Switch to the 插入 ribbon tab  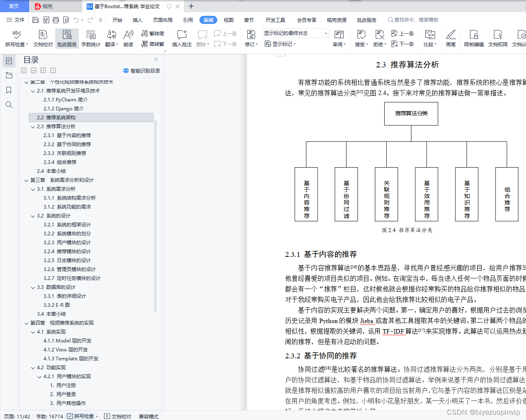point(138,20)
